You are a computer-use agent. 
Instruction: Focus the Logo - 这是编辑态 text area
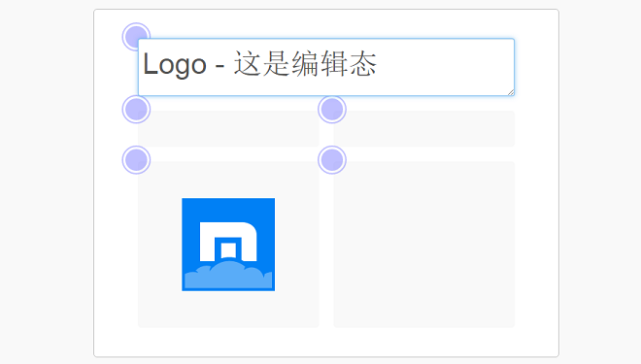coord(326,67)
